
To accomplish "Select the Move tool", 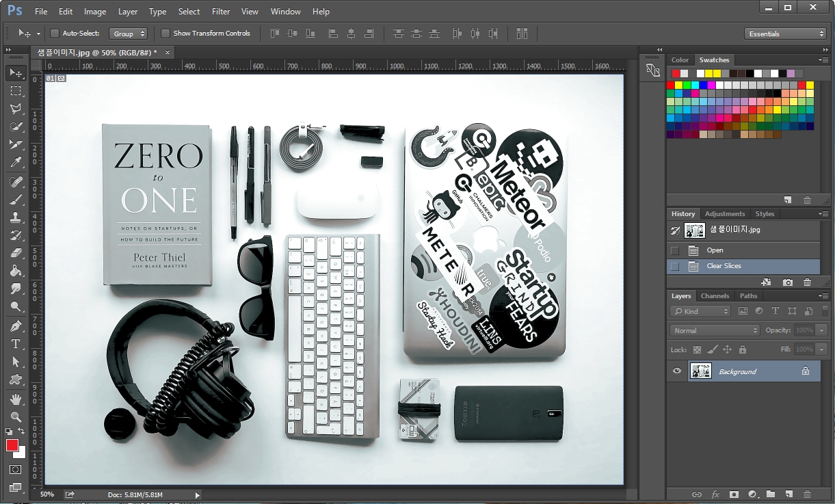I will tap(16, 72).
